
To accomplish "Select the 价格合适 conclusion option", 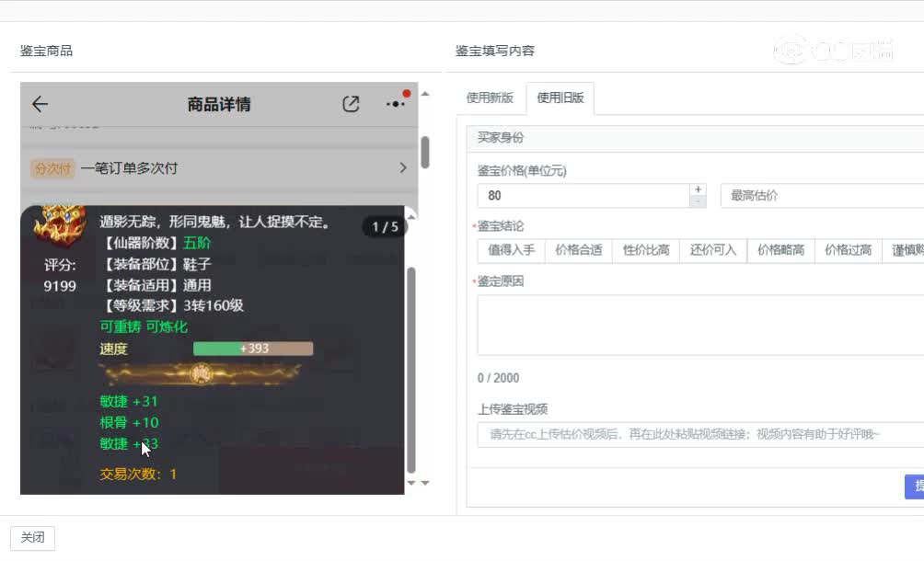I will (579, 250).
